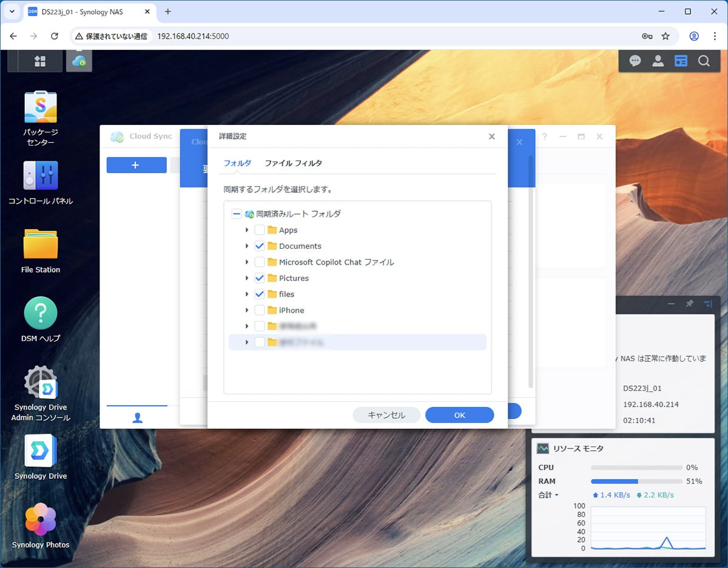Open the Control Panel desktop icon
Image resolution: width=728 pixels, height=568 pixels.
41,176
